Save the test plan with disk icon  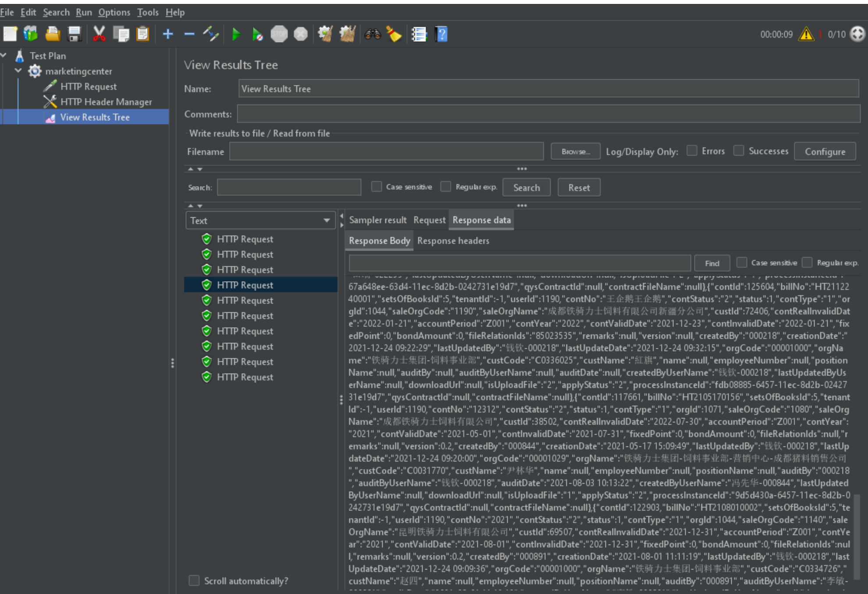75,34
